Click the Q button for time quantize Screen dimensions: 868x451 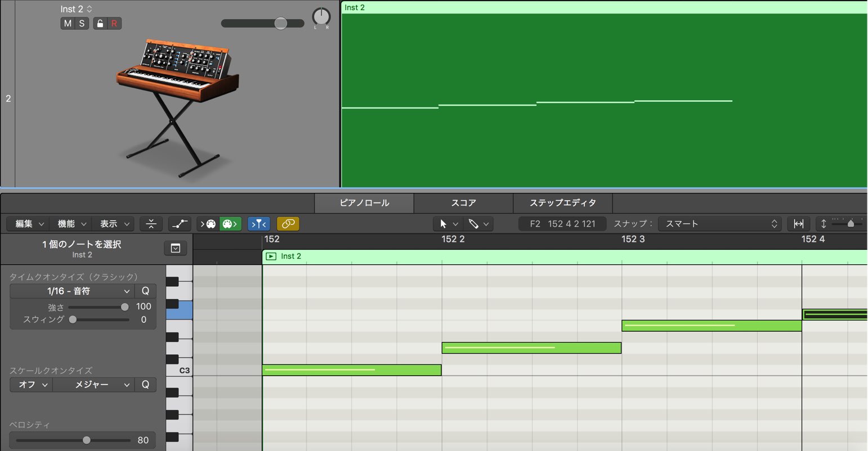point(145,291)
